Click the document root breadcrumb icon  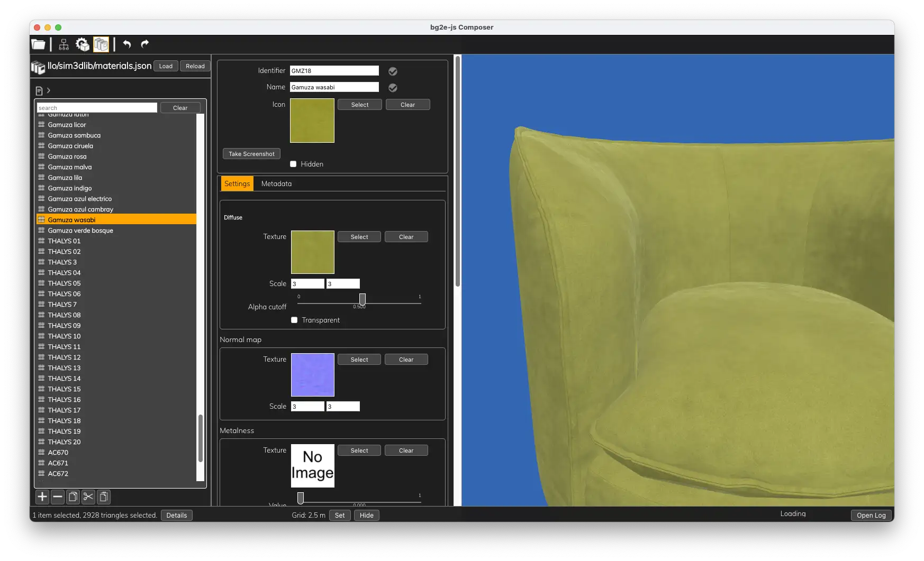click(39, 90)
